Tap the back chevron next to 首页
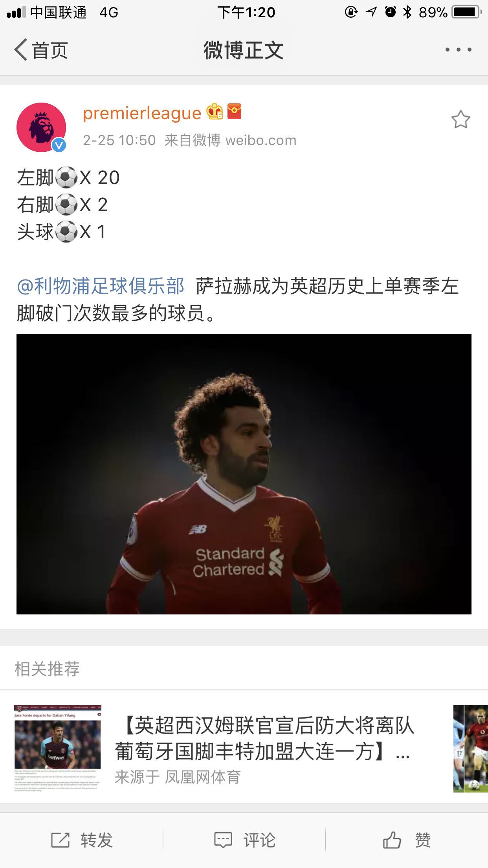The width and height of the screenshot is (488, 868). tap(21, 50)
